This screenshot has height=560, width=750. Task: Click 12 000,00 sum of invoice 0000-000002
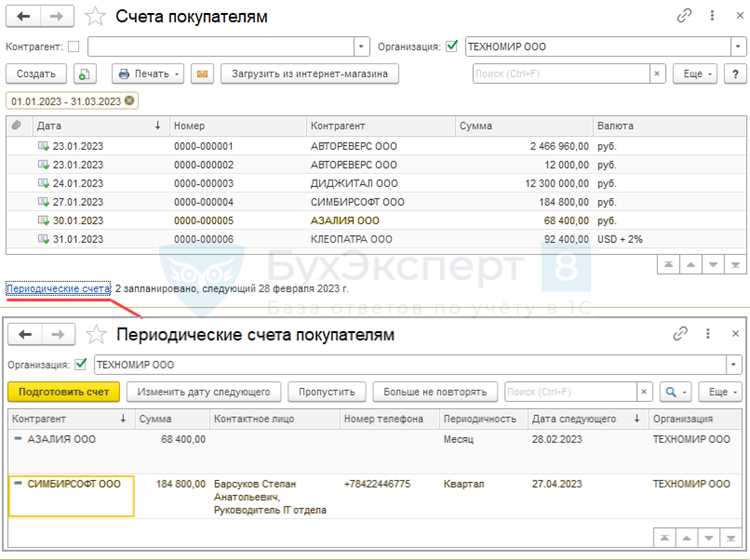pos(566,165)
